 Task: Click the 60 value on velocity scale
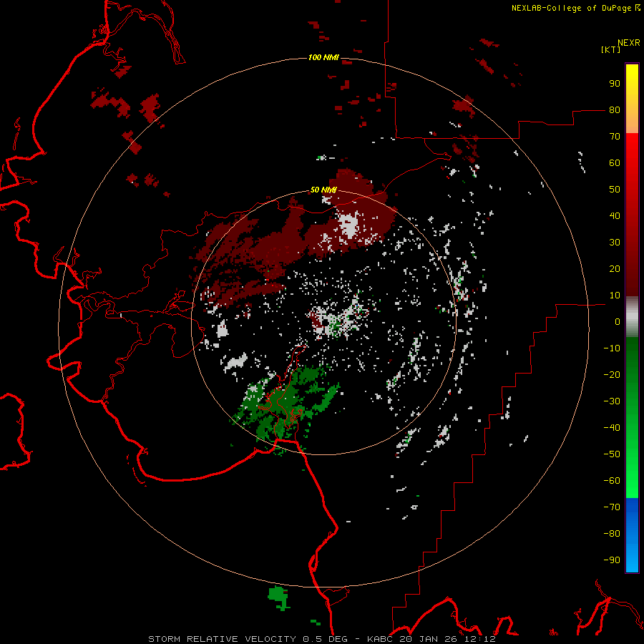tap(615, 162)
